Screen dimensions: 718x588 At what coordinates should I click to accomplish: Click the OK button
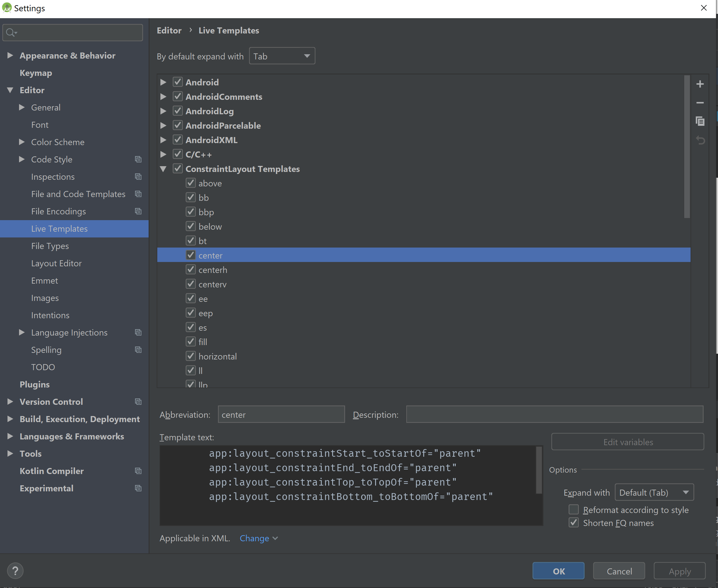[x=558, y=571]
